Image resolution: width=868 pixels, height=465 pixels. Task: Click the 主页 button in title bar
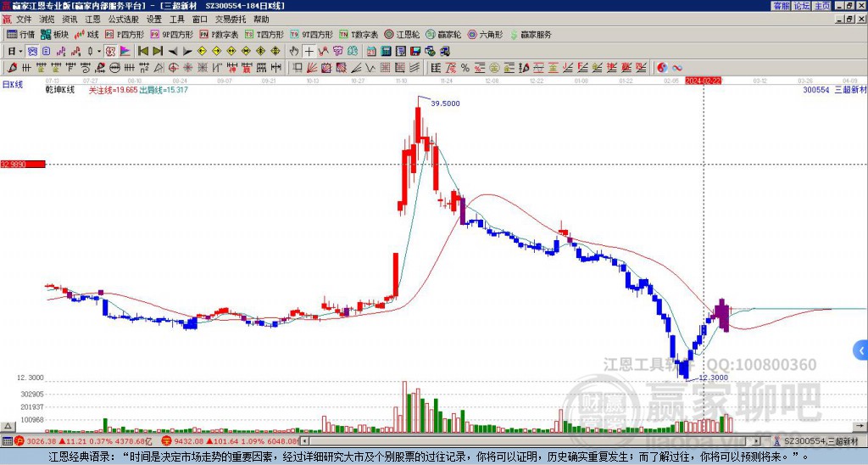pos(822,6)
